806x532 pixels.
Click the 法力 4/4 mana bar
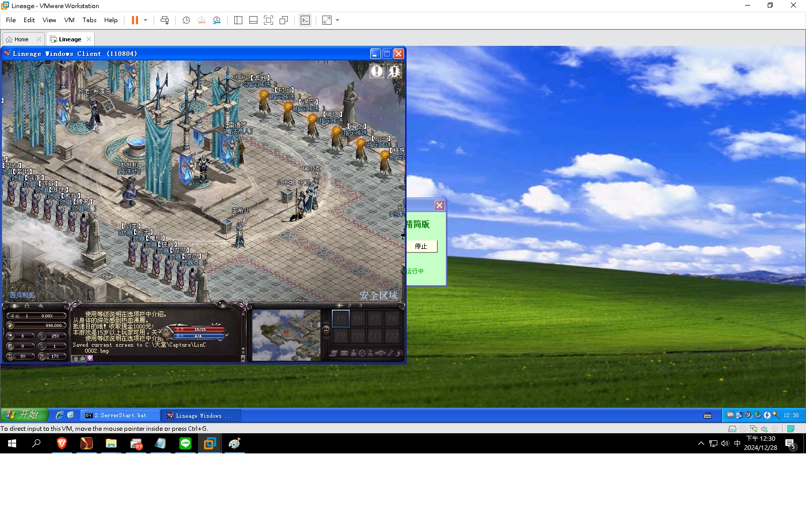tap(199, 336)
